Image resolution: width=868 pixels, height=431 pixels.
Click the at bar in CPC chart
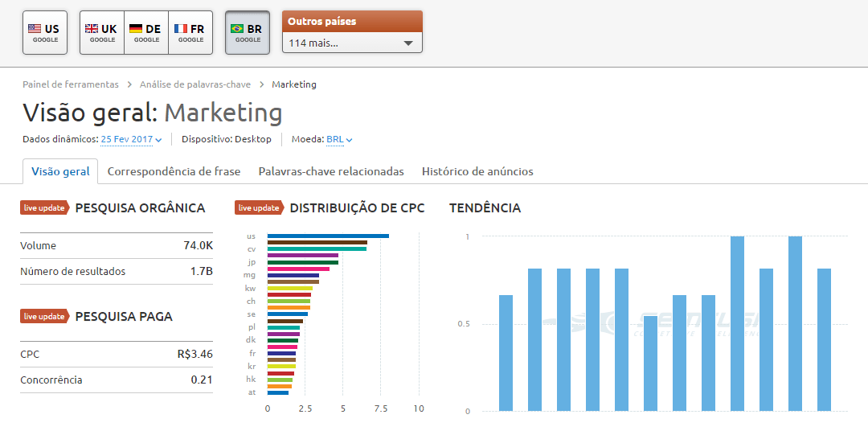pyautogui.click(x=278, y=392)
